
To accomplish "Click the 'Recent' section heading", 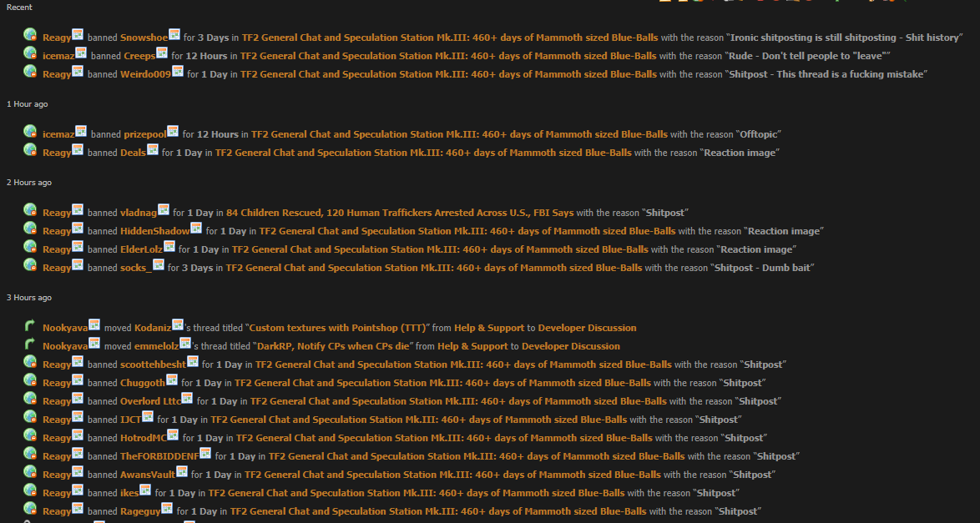I will pos(19,8).
